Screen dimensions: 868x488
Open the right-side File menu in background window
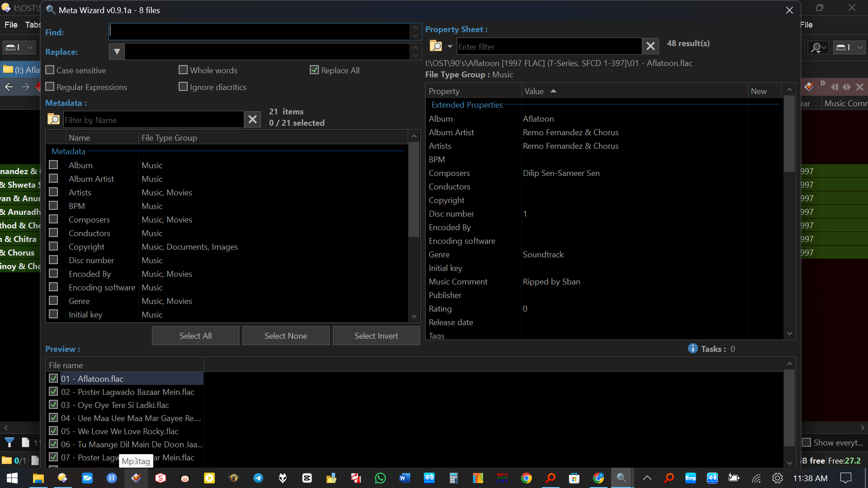806,25
